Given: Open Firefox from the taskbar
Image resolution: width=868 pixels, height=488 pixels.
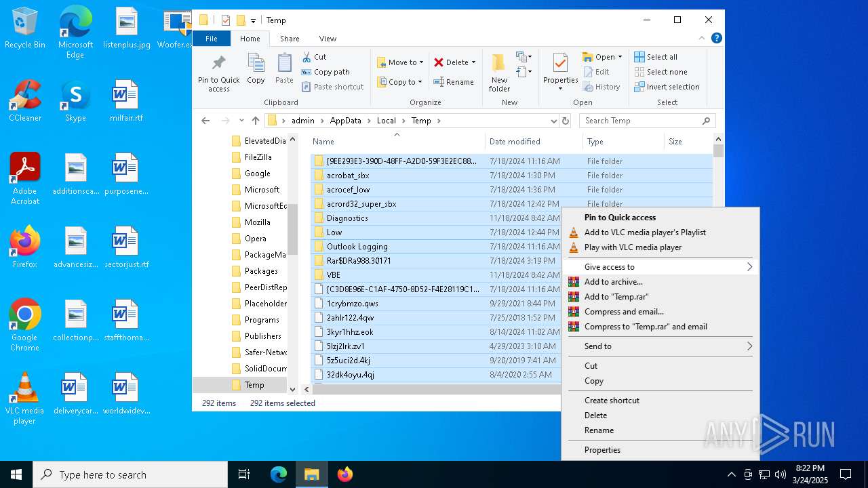Looking at the screenshot, I should pyautogui.click(x=345, y=474).
